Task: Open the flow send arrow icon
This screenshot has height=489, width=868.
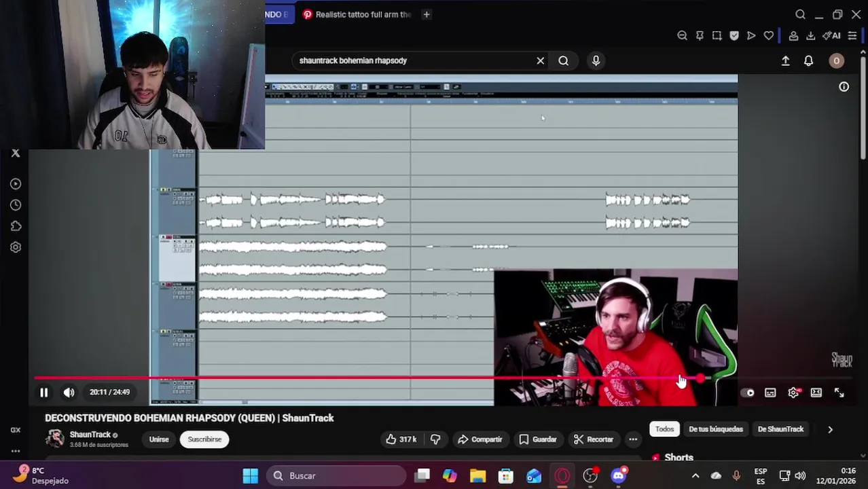Action: tap(751, 35)
